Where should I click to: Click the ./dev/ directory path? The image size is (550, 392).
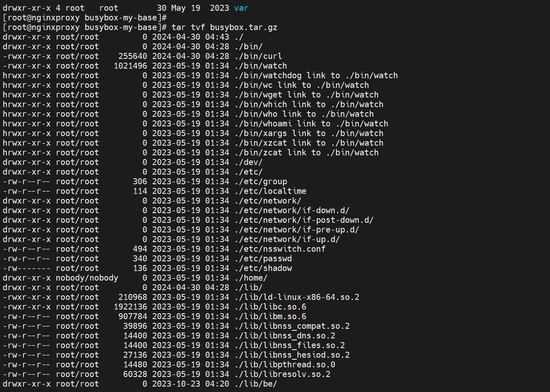click(x=249, y=162)
